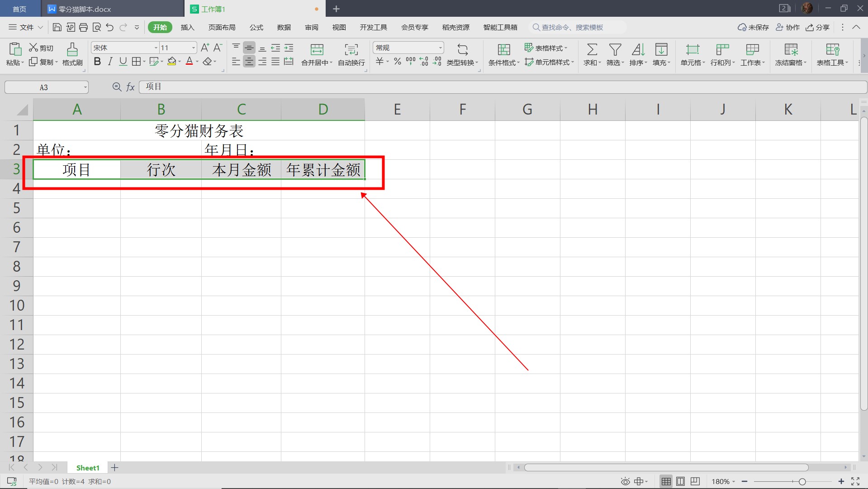Open the number format dropdown (常规)
Image resolution: width=868 pixels, height=489 pixels.
click(440, 48)
